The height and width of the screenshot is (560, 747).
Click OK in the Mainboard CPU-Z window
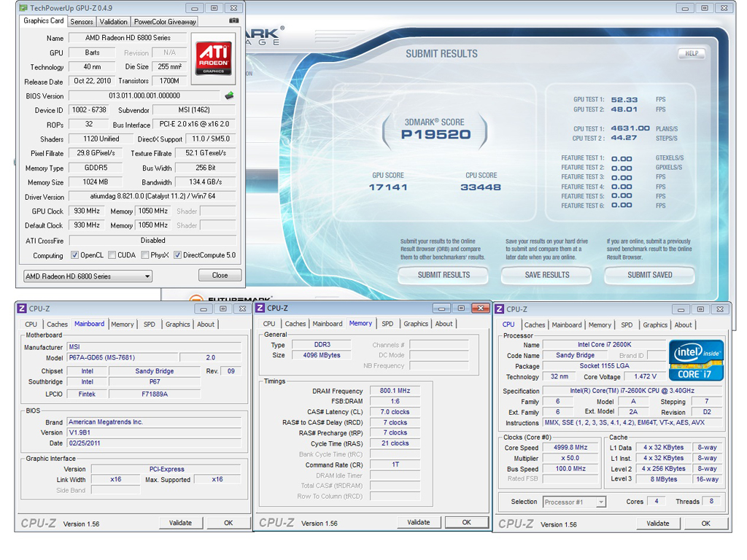(x=228, y=523)
